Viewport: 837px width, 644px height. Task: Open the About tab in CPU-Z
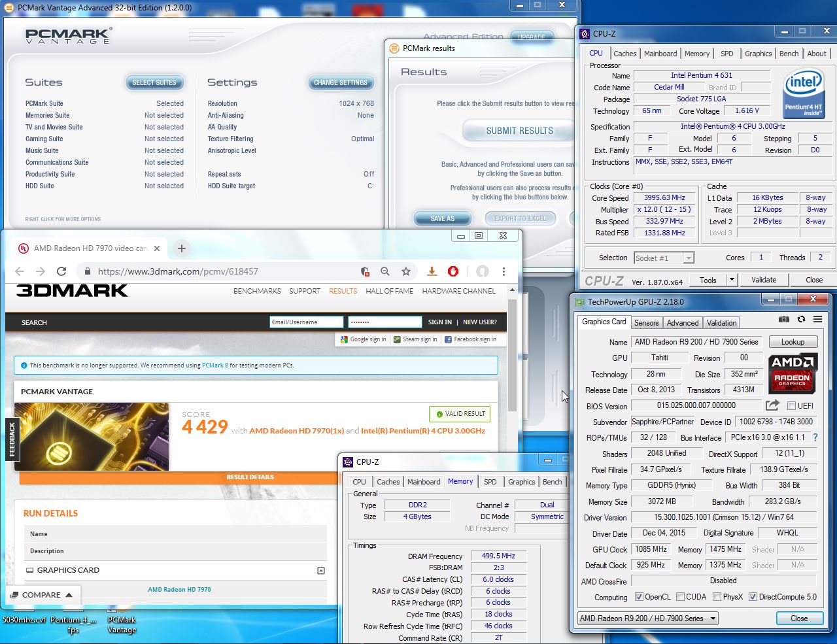[x=817, y=54]
